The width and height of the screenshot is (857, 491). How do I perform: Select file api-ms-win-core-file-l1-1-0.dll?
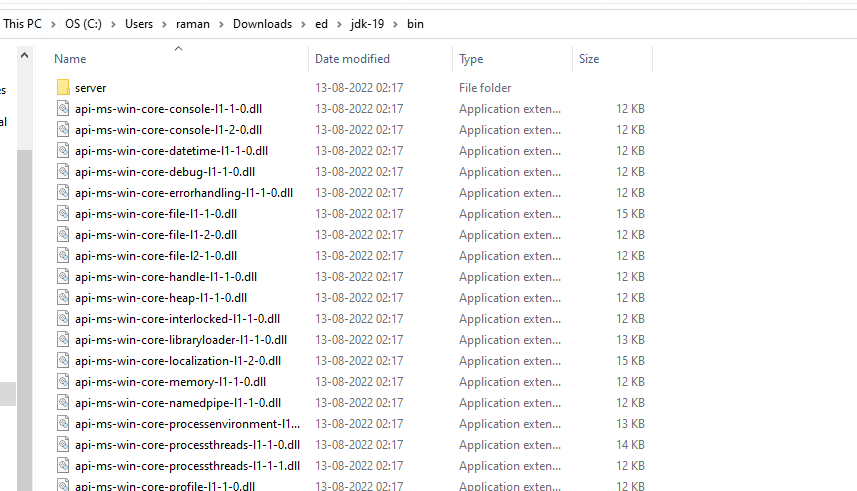tap(156, 213)
